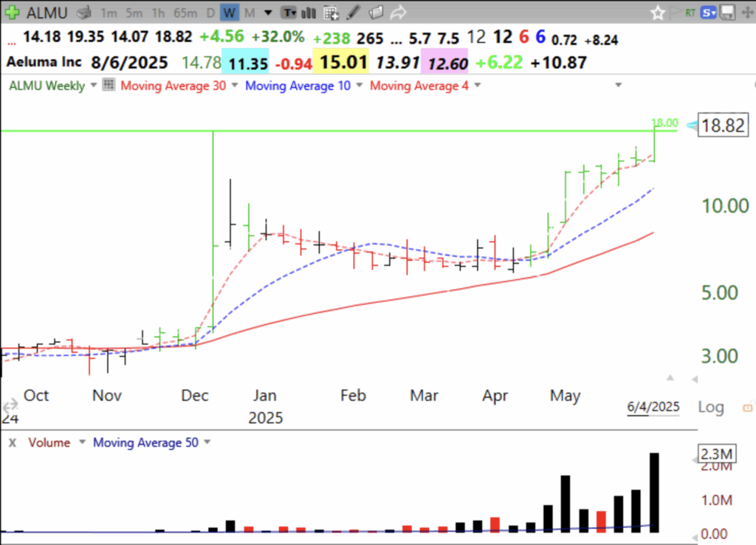Select the T text annotation tool
This screenshot has height=545, width=756.
[289, 13]
